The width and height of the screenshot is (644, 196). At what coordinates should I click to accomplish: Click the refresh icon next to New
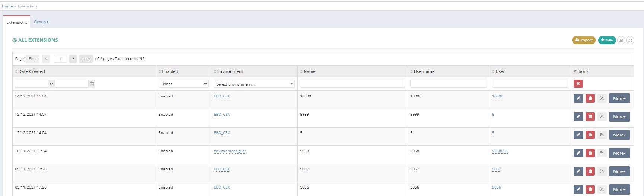coord(630,40)
